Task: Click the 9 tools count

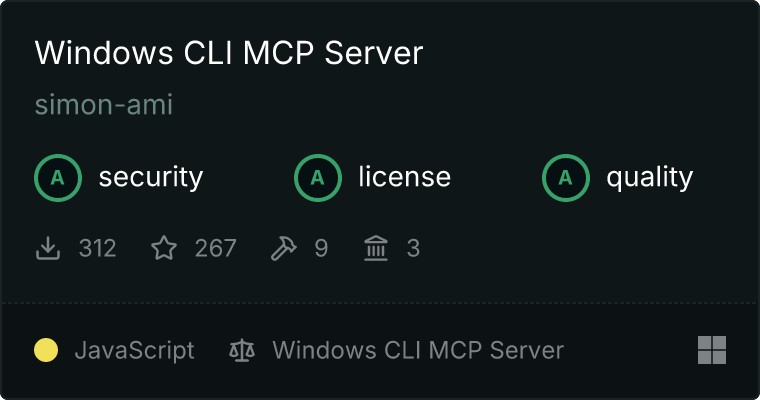Action: [x=321, y=248]
